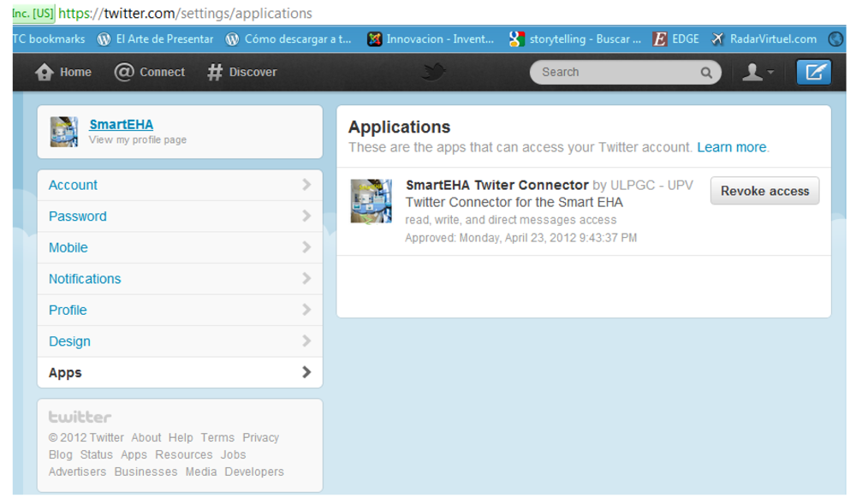Click the Innovacion bookmark favicon

[375, 39]
